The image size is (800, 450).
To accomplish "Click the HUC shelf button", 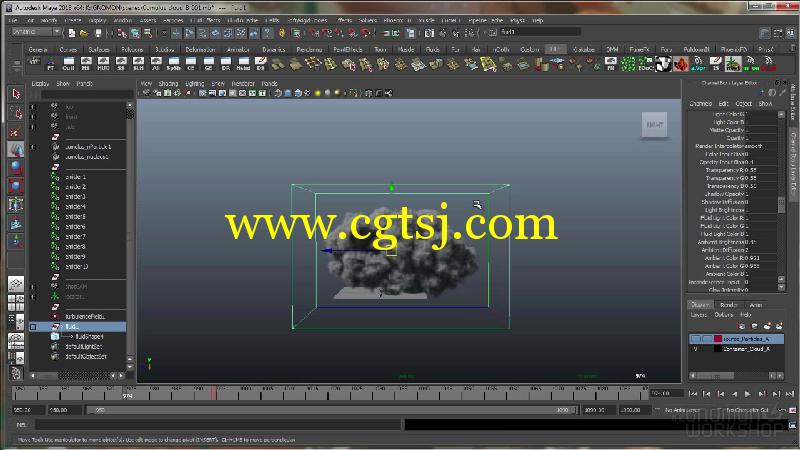I will tap(103, 64).
